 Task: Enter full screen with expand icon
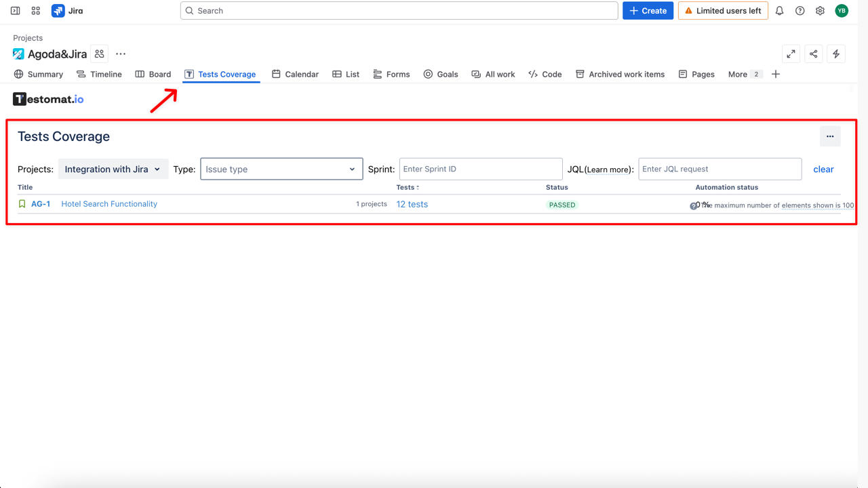791,54
